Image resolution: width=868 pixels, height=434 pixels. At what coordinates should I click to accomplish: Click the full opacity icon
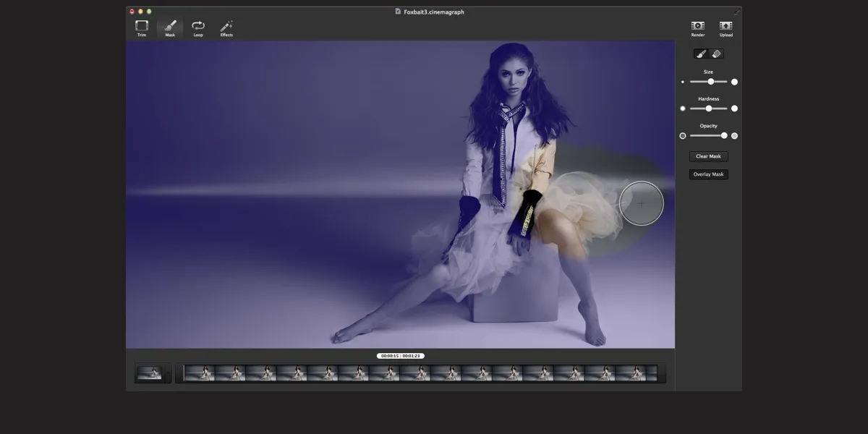tap(734, 135)
